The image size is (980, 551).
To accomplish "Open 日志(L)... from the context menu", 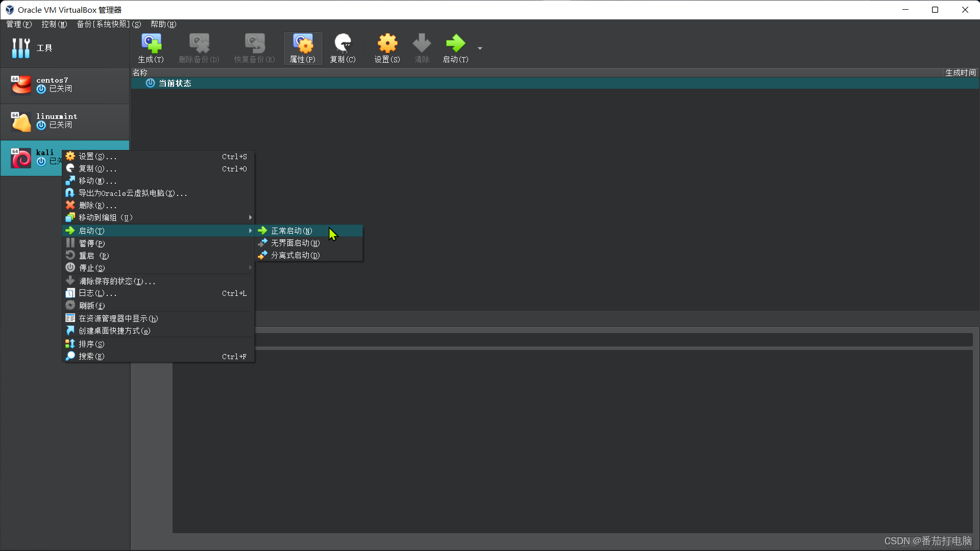I will pos(158,293).
